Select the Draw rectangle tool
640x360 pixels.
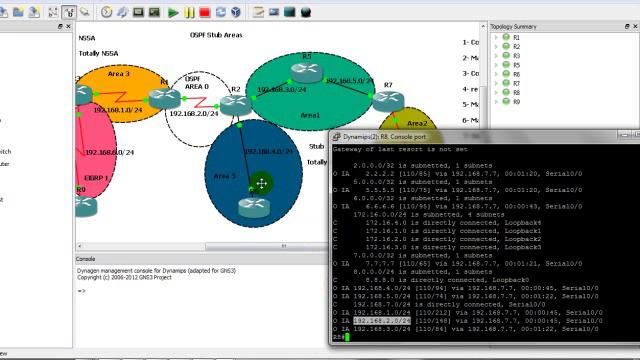point(290,12)
